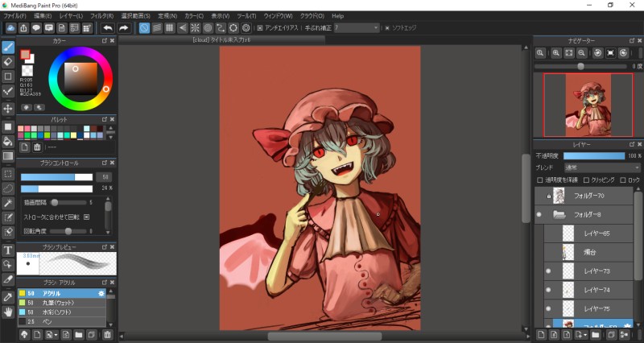This screenshot has width=644, height=343.
Task: Undock the レイヤー panel
Action: [x=632, y=144]
